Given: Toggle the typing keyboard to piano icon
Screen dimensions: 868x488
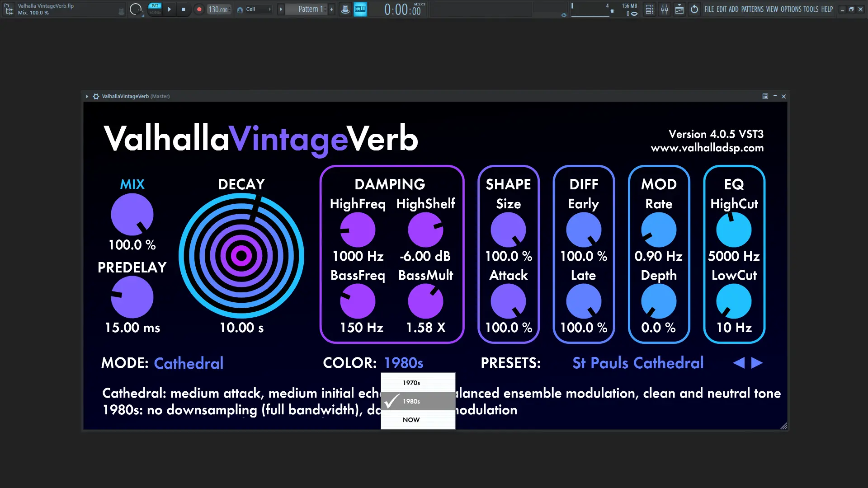Looking at the screenshot, I should click(x=360, y=9).
